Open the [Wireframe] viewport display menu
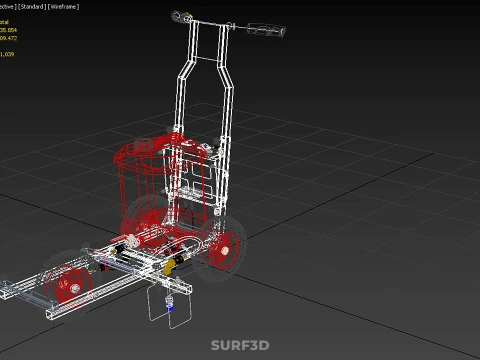480x360 pixels. (63, 7)
